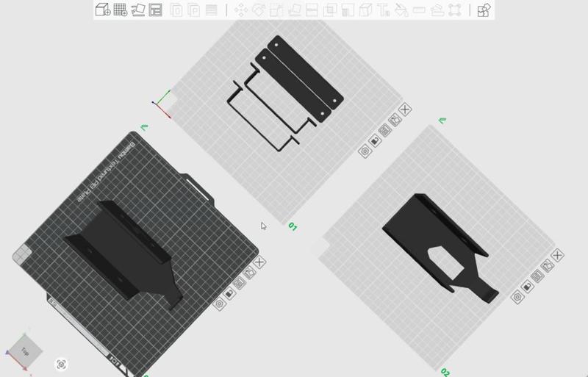The height and width of the screenshot is (377, 588).
Task: Remove plate 01 with its X icon
Action: pyautogui.click(x=405, y=109)
